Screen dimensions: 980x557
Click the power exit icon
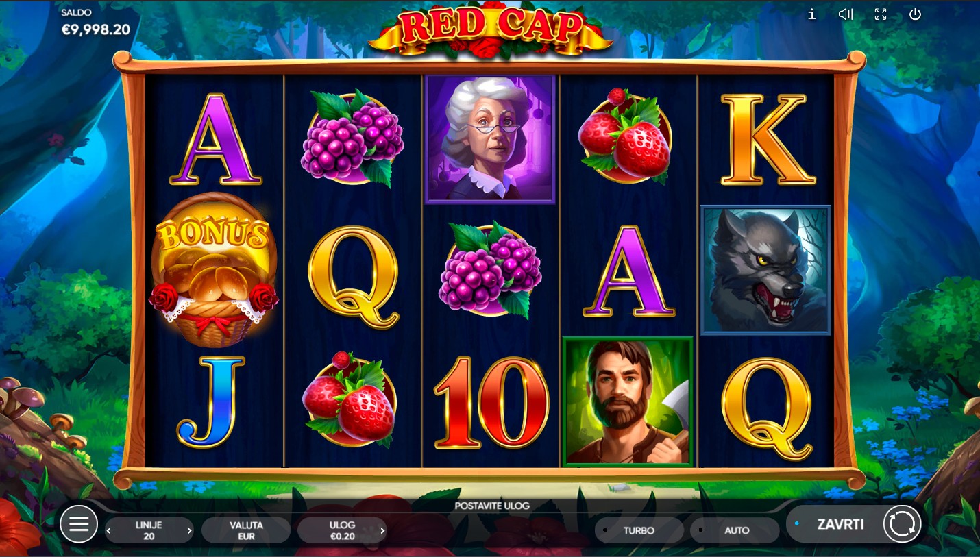[x=915, y=14]
